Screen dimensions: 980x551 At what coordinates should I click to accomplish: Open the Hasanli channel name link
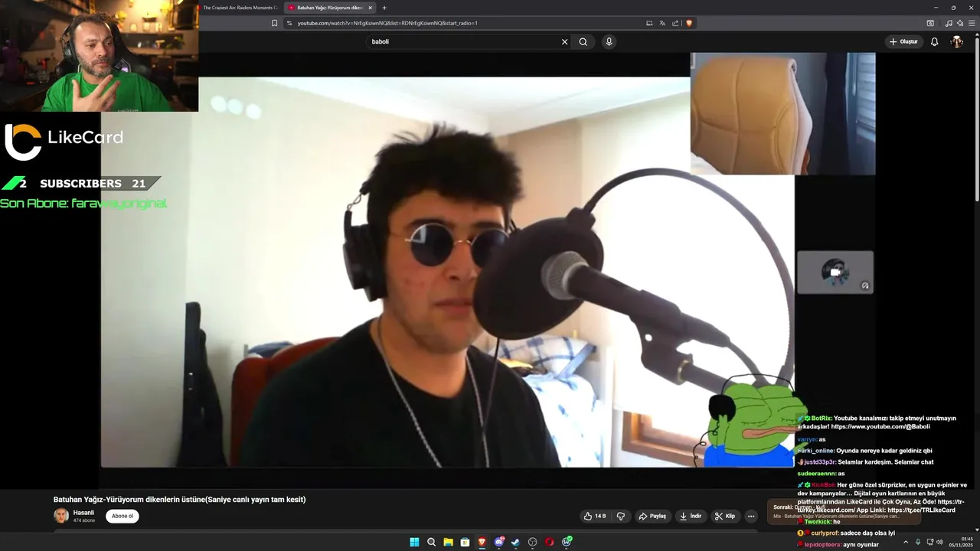coord(83,513)
